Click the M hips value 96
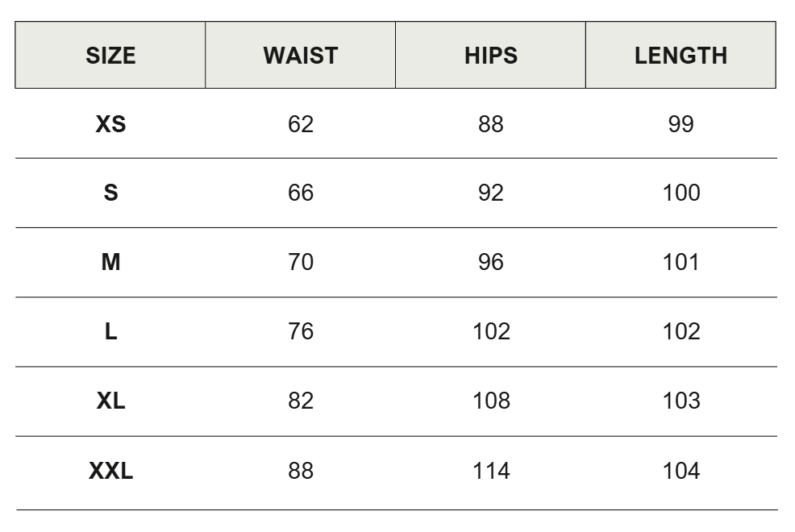Image resolution: width=795 pixels, height=532 pixels. (490, 263)
